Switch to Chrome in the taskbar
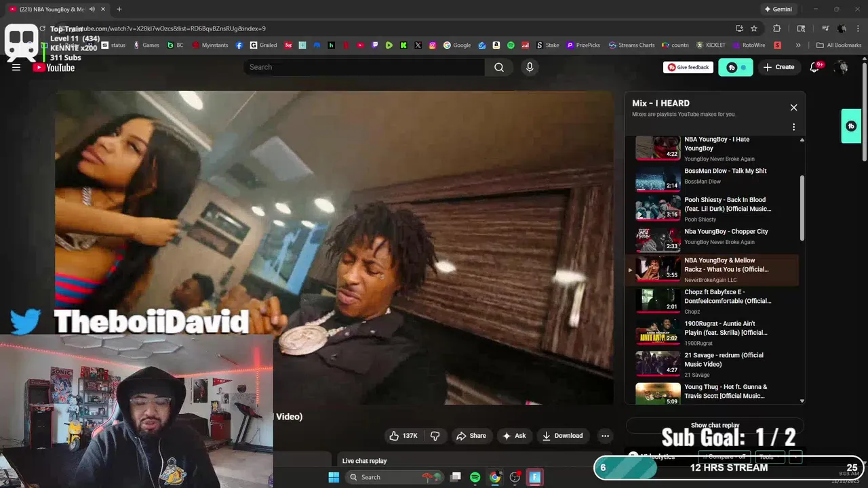The image size is (868, 488). tap(495, 477)
